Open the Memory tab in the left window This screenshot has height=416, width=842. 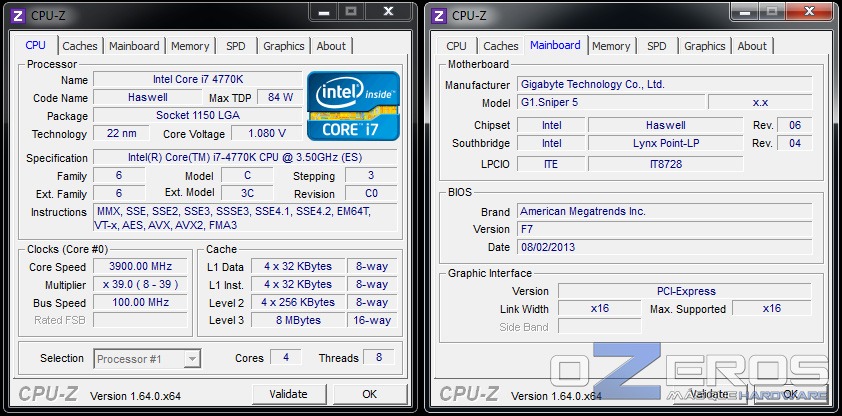click(x=190, y=46)
